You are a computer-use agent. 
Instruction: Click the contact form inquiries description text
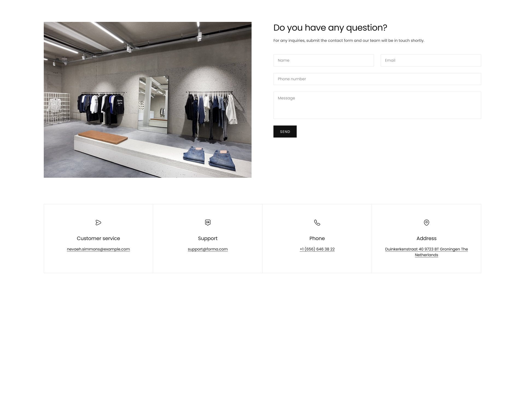(349, 40)
